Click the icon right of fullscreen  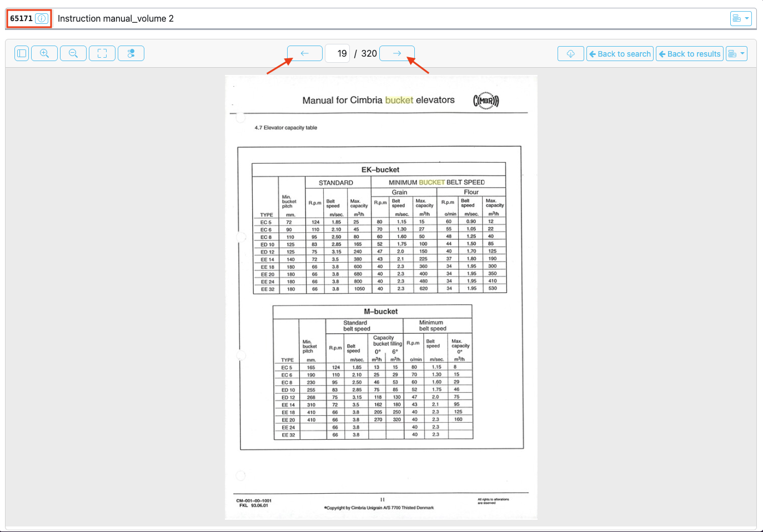pyautogui.click(x=131, y=53)
